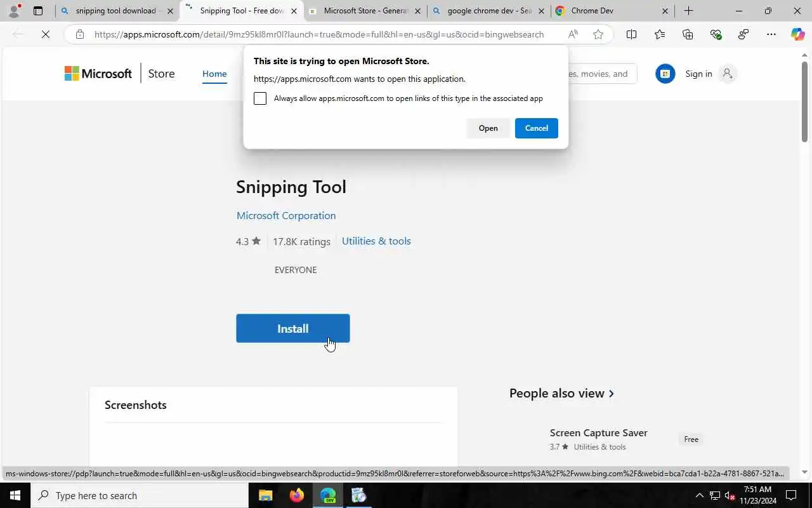This screenshot has width=812, height=508.
Task: Open the Windows Start menu
Action: click(15, 495)
